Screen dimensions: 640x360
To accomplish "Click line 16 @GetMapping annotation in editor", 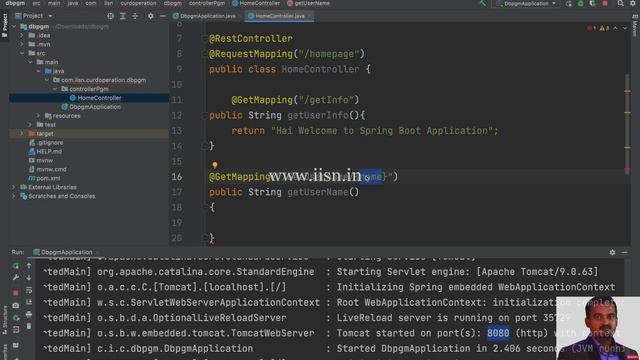I will point(240,177).
